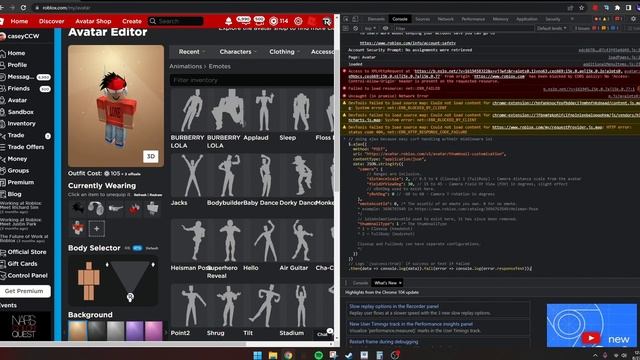
Task: Switch to the DevTools Application tab
Action: [x=527, y=19]
